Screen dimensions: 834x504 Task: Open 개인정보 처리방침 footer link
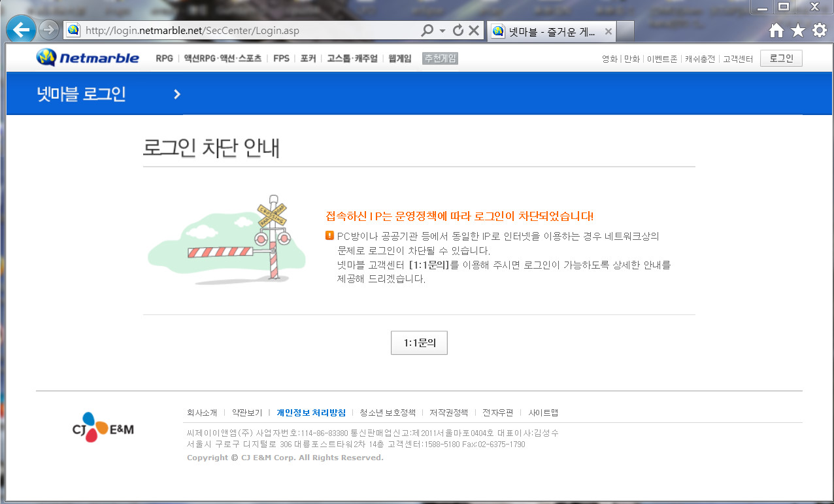click(x=311, y=412)
